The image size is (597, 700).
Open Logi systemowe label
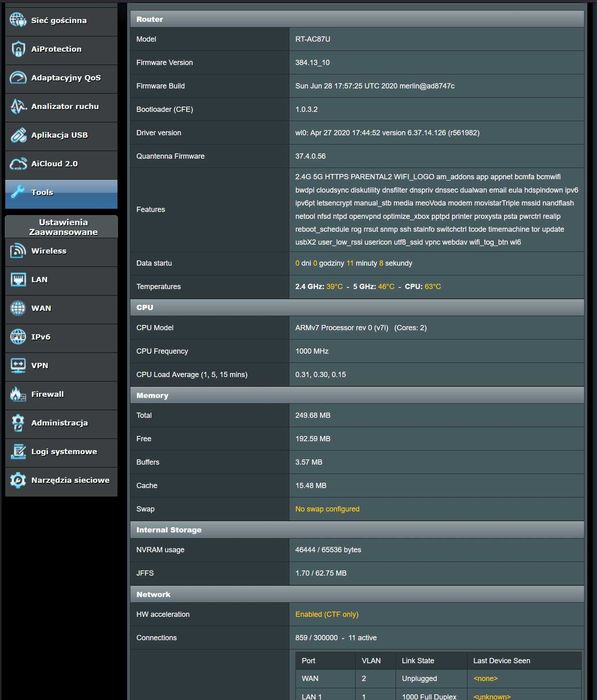click(x=64, y=451)
